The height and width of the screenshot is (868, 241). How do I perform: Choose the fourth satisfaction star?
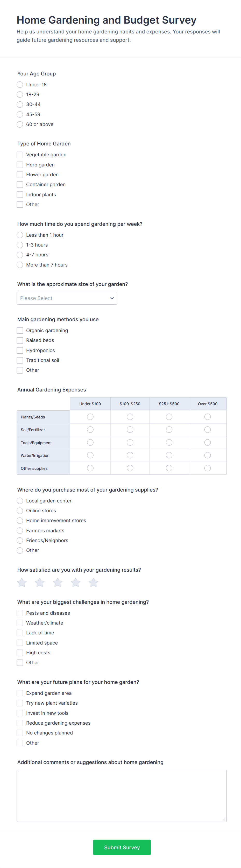[x=76, y=582]
